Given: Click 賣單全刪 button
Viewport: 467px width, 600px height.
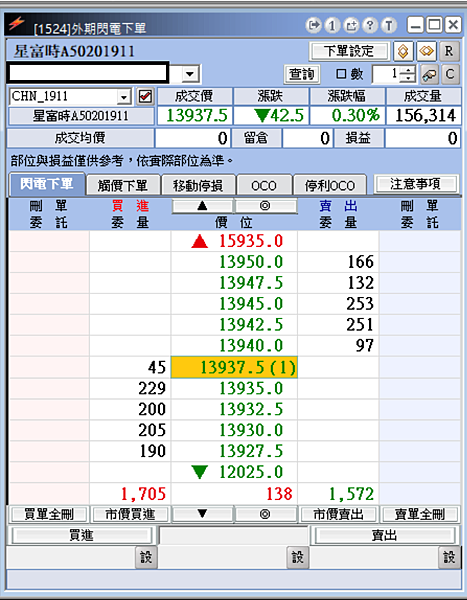Looking at the screenshot, I should (x=420, y=514).
